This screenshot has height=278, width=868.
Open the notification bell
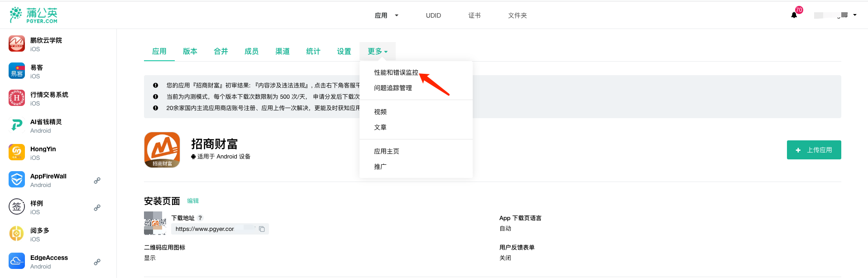(x=794, y=15)
